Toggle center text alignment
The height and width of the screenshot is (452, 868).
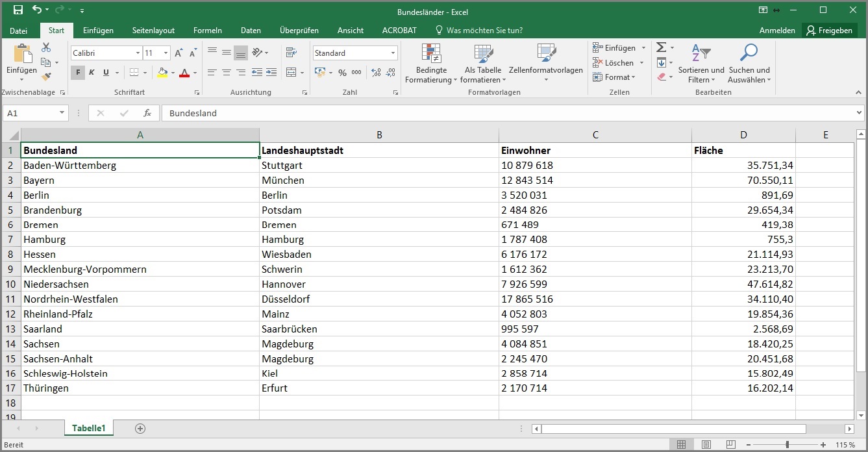point(226,71)
